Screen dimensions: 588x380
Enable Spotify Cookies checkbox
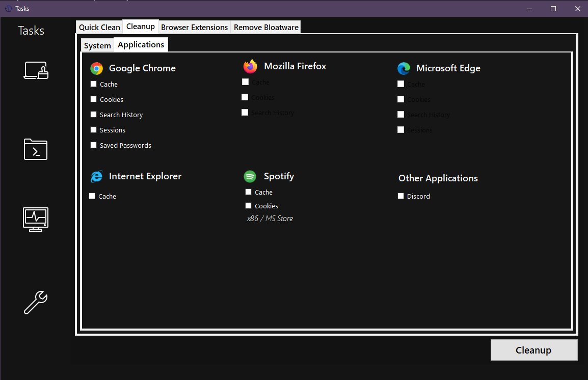click(248, 206)
